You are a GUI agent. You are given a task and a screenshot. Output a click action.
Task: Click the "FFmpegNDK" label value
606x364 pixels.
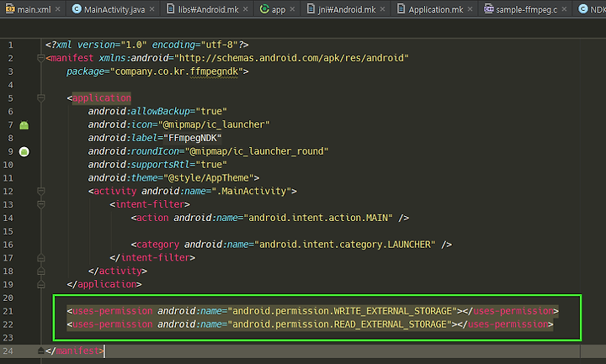tap(193, 138)
